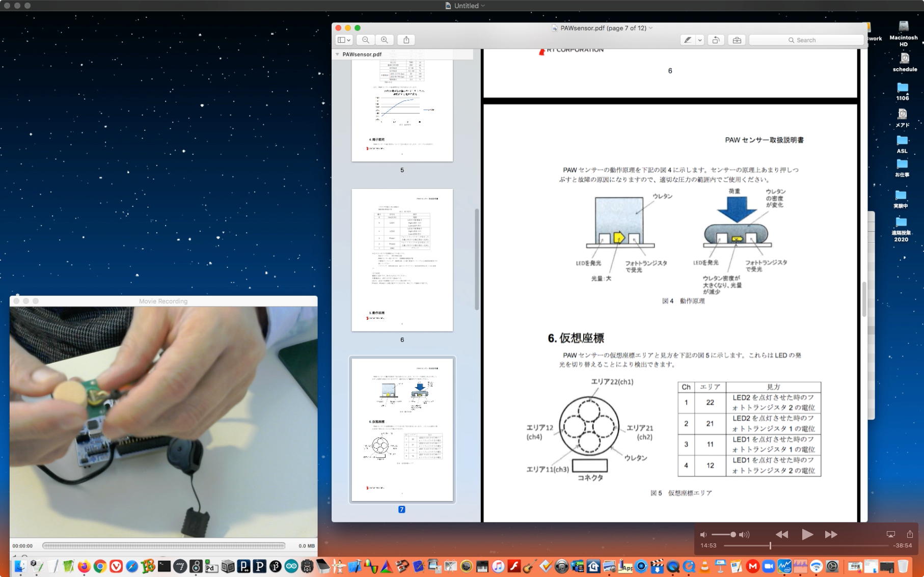Image resolution: width=924 pixels, height=577 pixels.
Task: Rotate the PDF page
Action: coord(716,40)
